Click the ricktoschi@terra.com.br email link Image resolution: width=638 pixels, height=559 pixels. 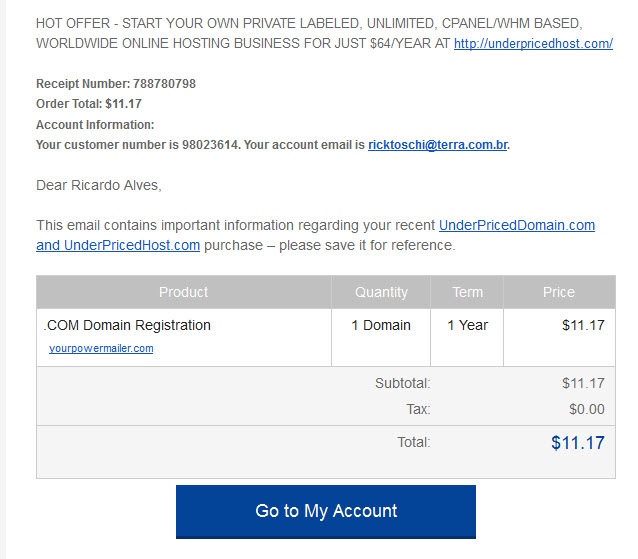point(438,145)
